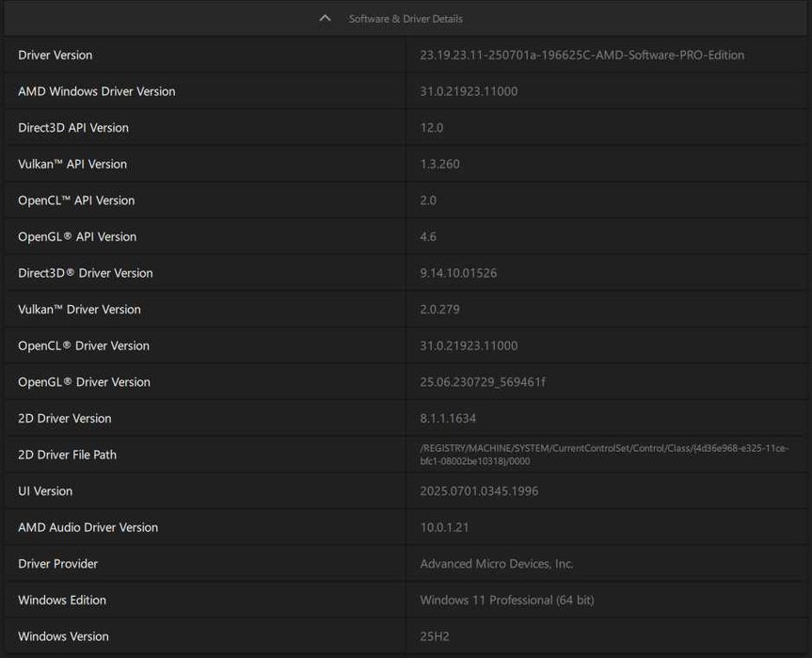The width and height of the screenshot is (812, 658).
Task: Click the Vulkan API value 1.3.260
Action: pos(439,164)
